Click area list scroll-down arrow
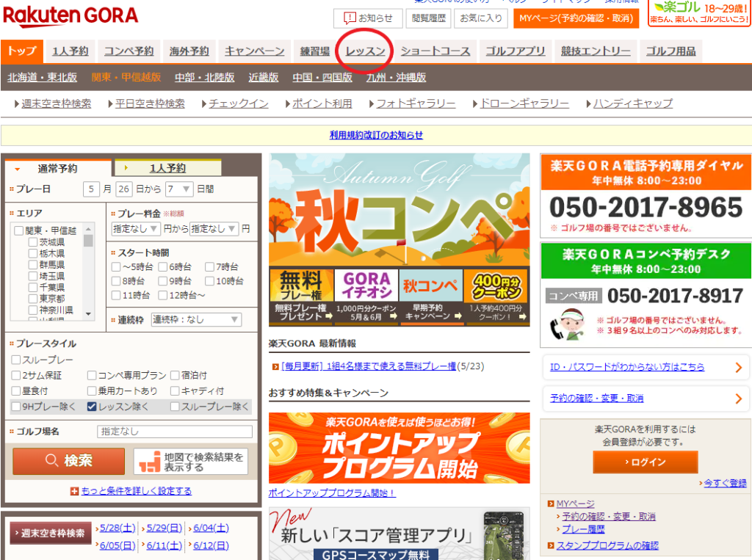This screenshot has height=560, width=752. [x=88, y=313]
